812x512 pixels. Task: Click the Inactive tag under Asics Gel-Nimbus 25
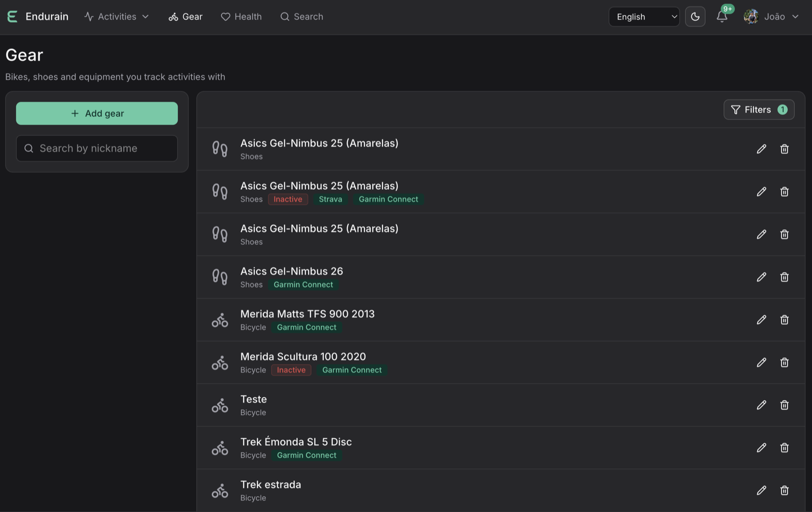click(x=288, y=199)
